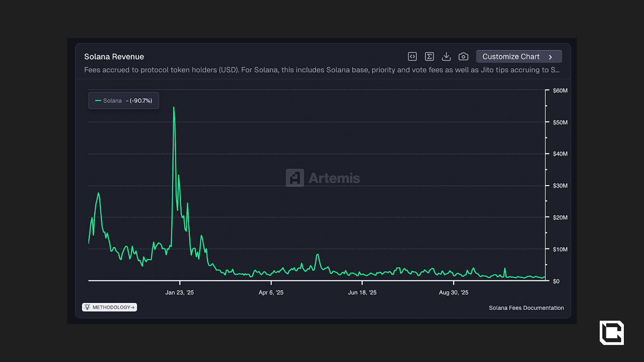Viewport: 644px width, 362px height.
Task: Download the chart data
Action: [446, 57]
